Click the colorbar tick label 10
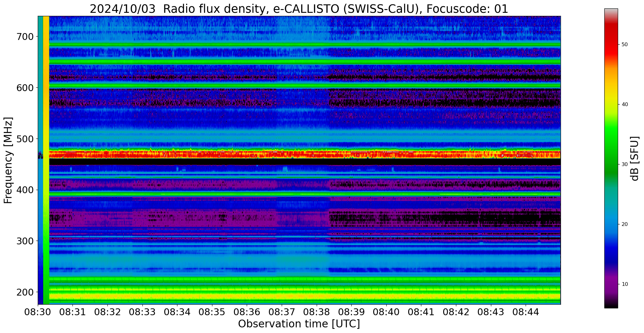 625,284
